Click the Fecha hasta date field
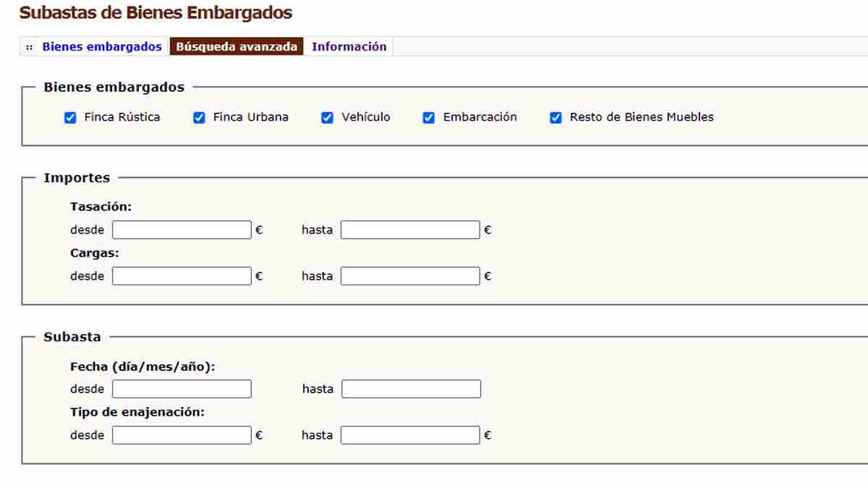This screenshot has width=868, height=488. 411,389
